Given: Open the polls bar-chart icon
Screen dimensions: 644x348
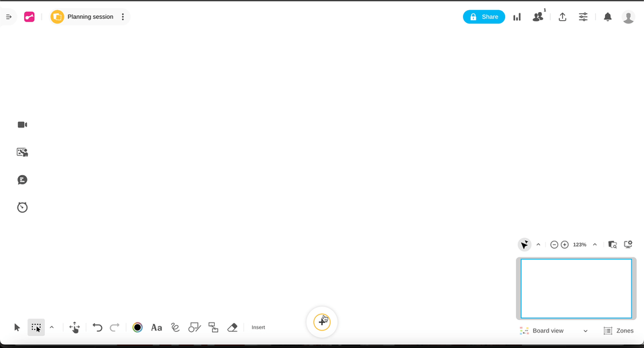Looking at the screenshot, I should 517,17.
